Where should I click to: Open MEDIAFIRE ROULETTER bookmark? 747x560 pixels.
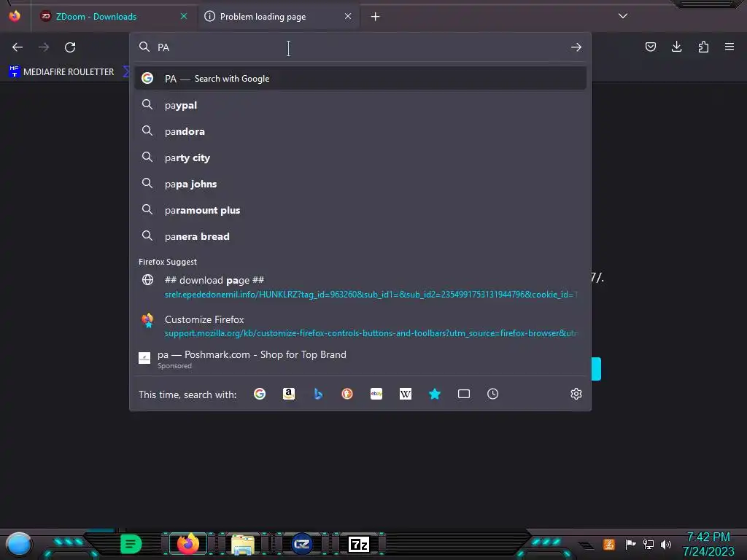click(x=61, y=72)
